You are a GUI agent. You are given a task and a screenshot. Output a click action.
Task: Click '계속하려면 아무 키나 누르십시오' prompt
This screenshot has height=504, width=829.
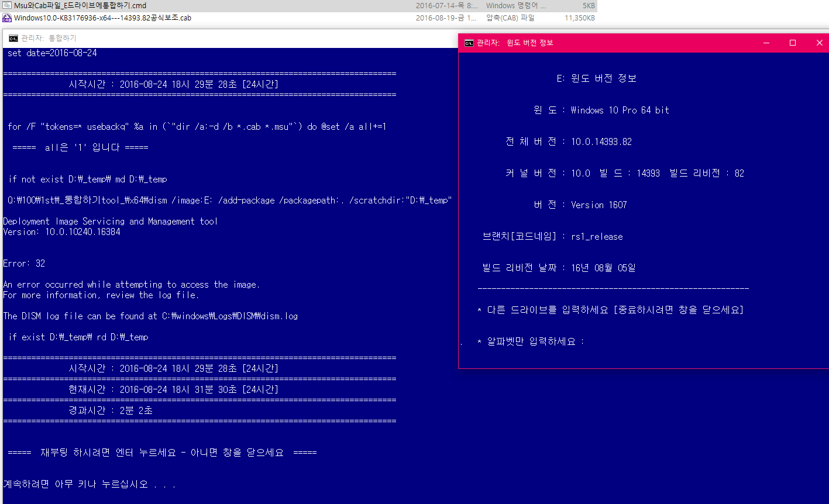(89, 485)
